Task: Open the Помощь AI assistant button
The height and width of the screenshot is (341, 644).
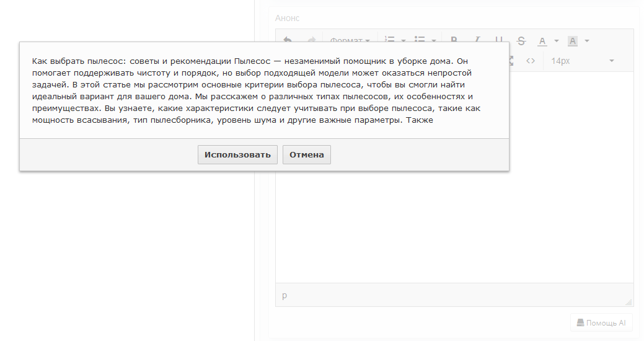Action: (x=601, y=323)
